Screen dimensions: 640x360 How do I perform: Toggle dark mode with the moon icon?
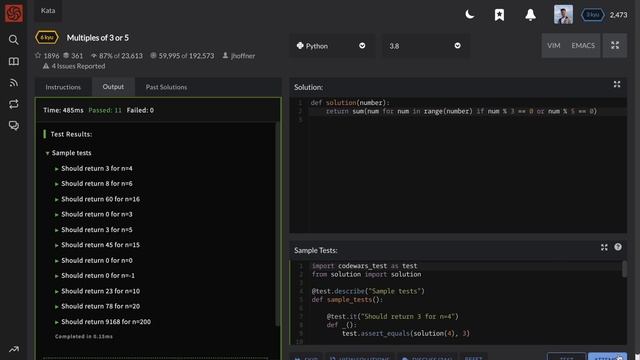pos(470,15)
